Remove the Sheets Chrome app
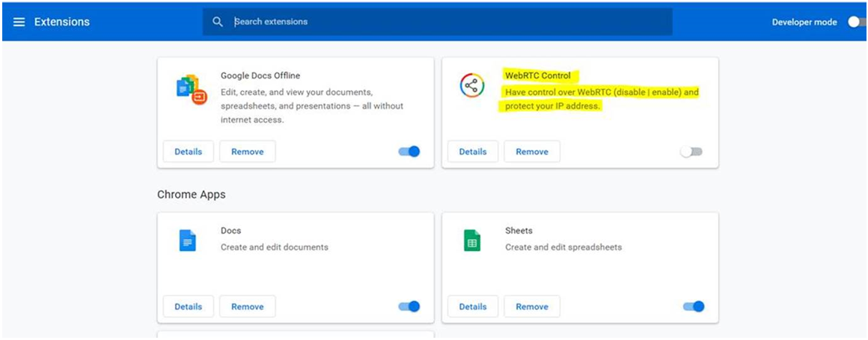The image size is (868, 340). click(x=532, y=306)
